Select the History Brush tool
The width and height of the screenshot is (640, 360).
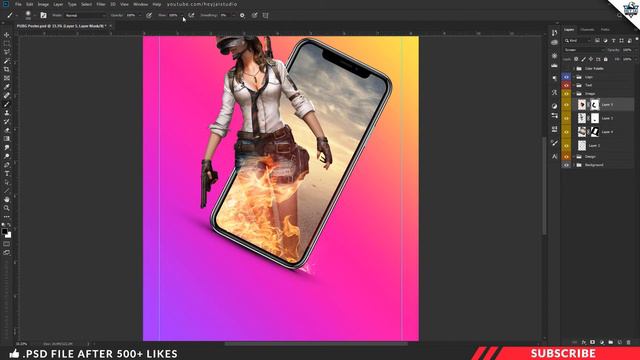7,121
